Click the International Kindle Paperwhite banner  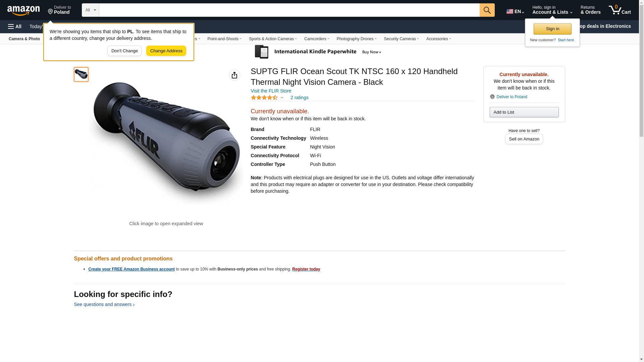pos(318,52)
